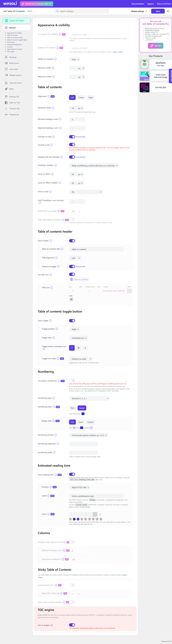Click the Save button
This screenshot has width=172, height=644.
pyautogui.click(x=158, y=11)
